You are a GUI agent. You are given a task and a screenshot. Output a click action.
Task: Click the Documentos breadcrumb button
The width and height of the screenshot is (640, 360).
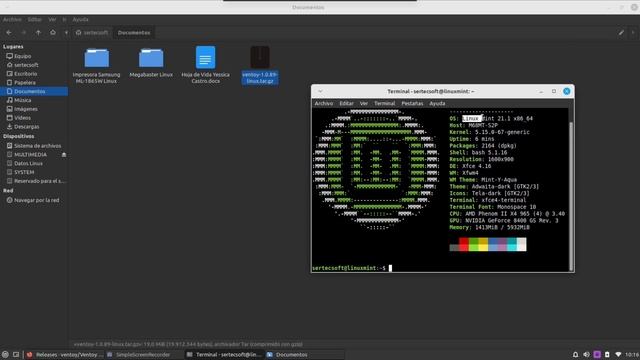point(134,33)
